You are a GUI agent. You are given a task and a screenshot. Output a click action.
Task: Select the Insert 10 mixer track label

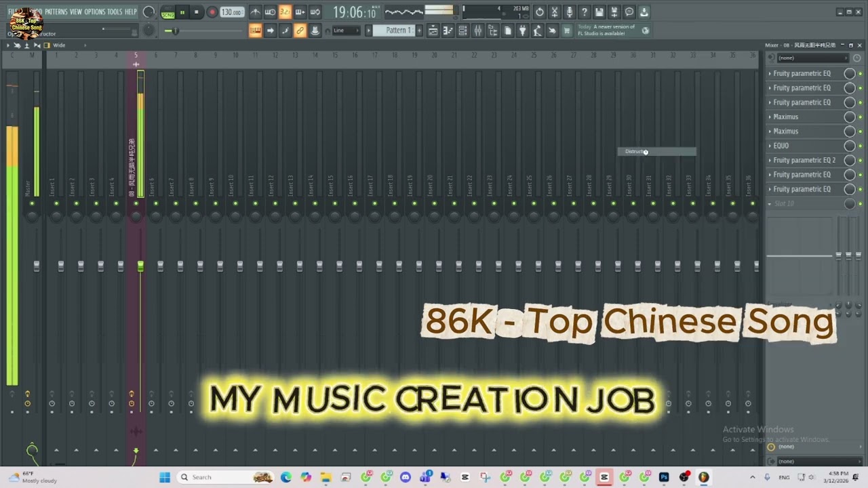(231, 186)
